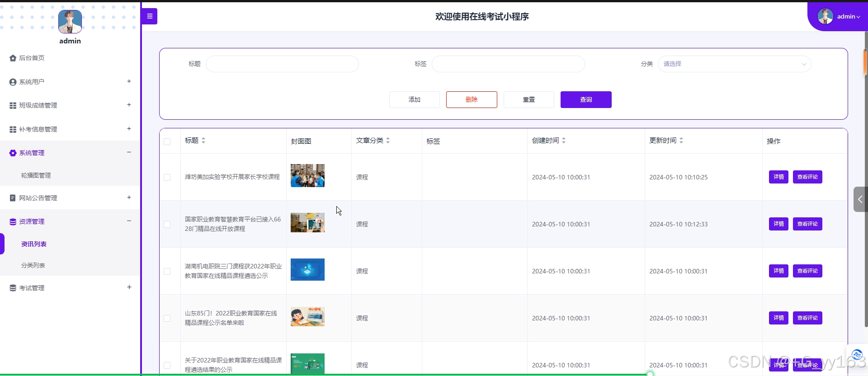868x376 pixels.
Task: Open the 分类 请选择 dropdown
Action: [735, 64]
